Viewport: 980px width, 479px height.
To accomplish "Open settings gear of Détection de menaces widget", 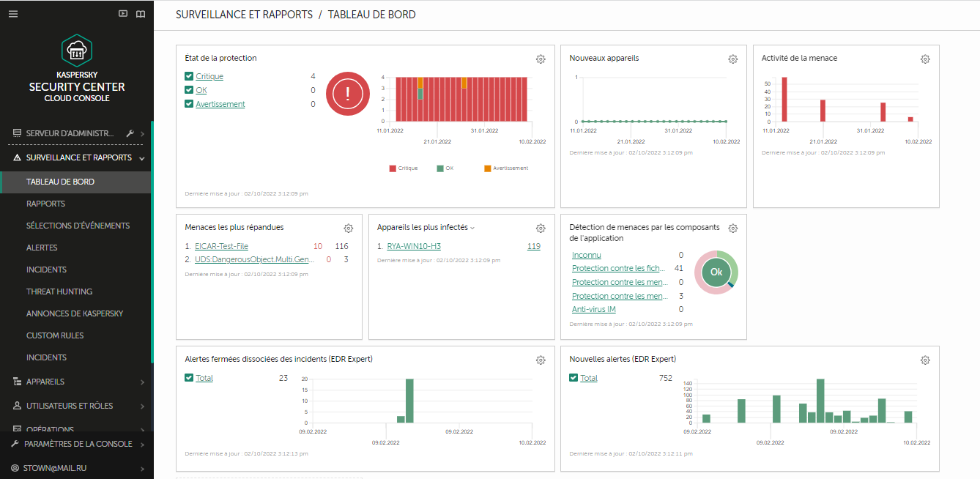I will [733, 228].
